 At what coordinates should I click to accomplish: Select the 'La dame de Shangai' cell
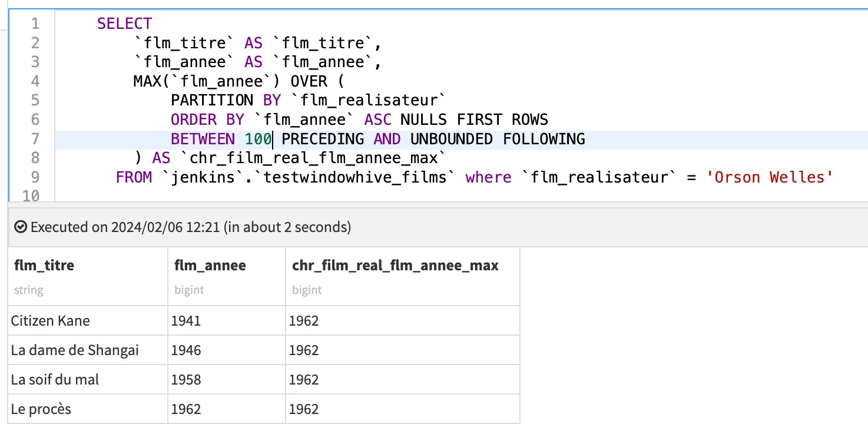coord(88,350)
